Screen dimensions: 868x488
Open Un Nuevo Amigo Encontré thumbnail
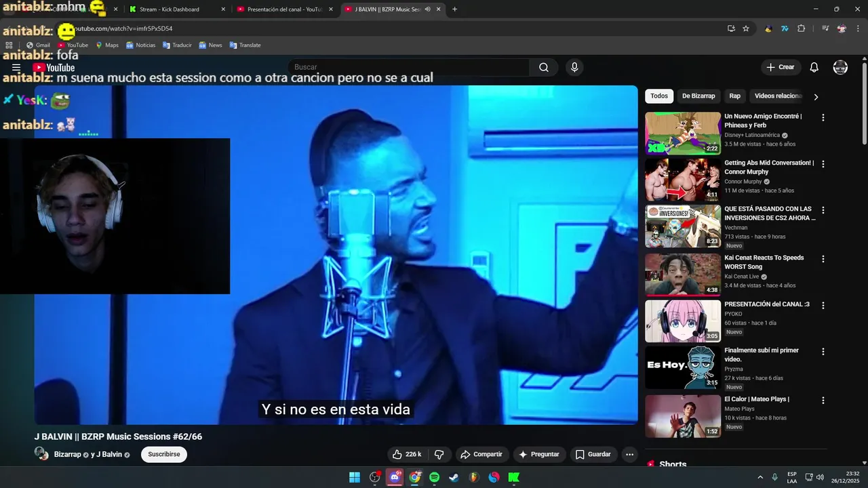coord(683,134)
